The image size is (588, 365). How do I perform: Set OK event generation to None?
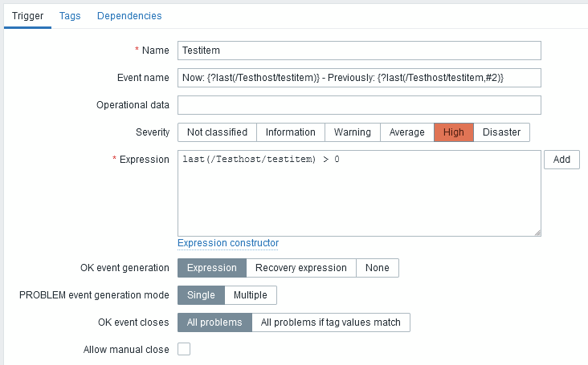click(377, 268)
